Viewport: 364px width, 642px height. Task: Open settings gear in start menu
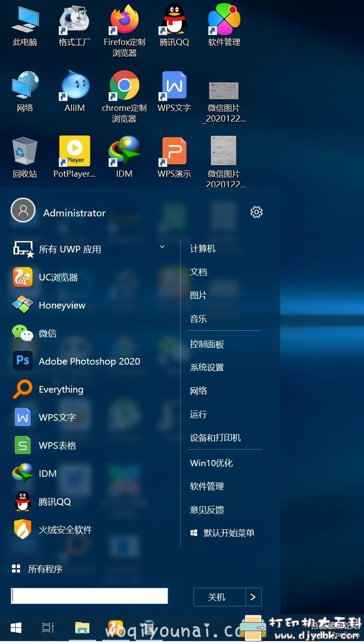[257, 212]
